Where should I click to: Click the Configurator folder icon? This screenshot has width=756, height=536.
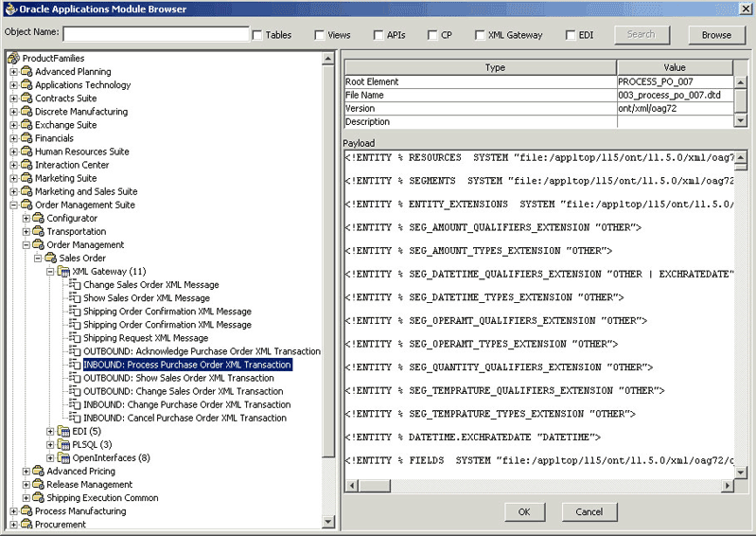(x=39, y=218)
